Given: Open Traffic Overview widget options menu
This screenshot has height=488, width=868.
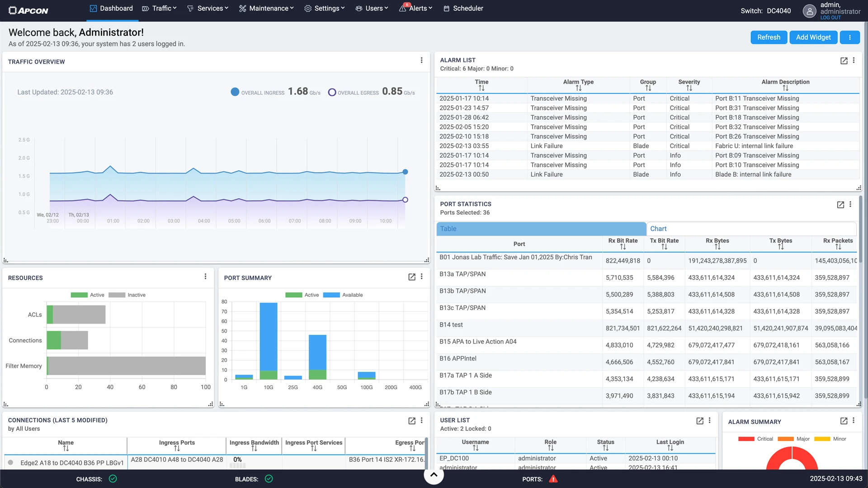Looking at the screenshot, I should [x=421, y=61].
